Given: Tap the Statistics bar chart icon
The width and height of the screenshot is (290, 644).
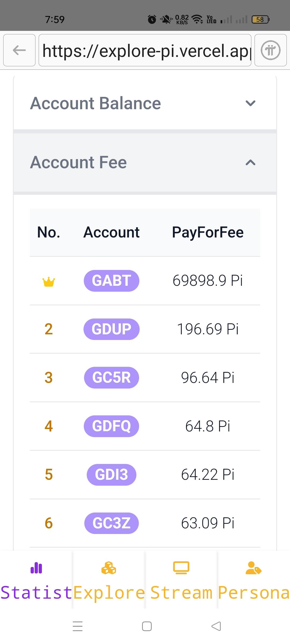Looking at the screenshot, I should pos(36,568).
